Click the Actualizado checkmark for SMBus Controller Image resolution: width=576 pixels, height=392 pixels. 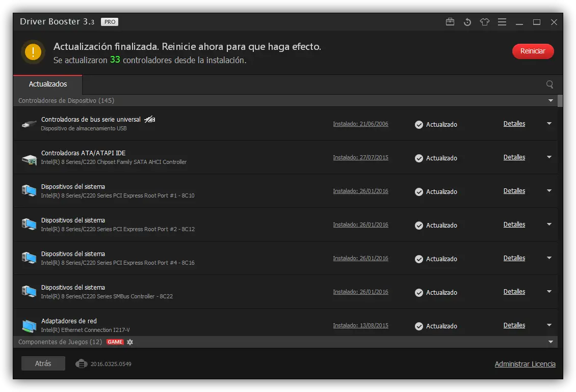(419, 293)
